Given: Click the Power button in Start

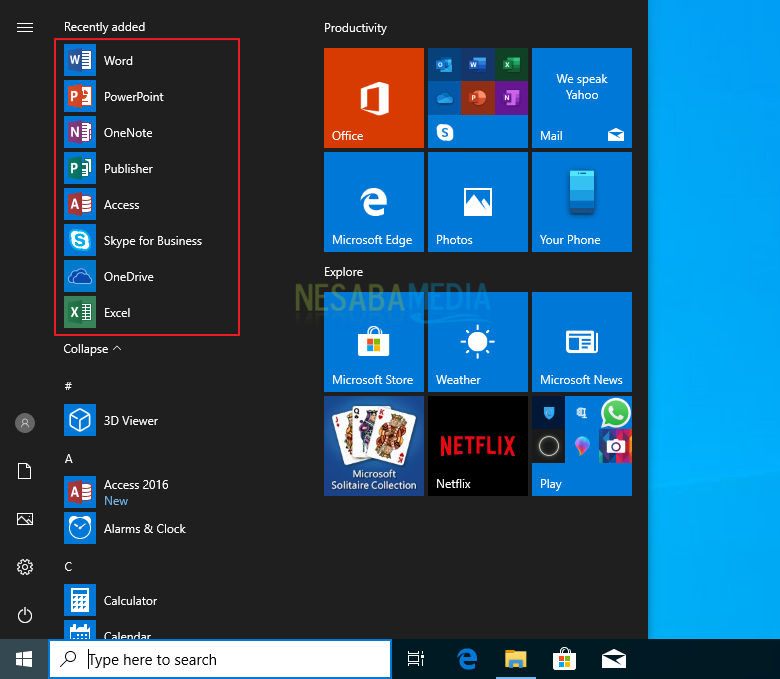Looking at the screenshot, I should click(25, 615).
